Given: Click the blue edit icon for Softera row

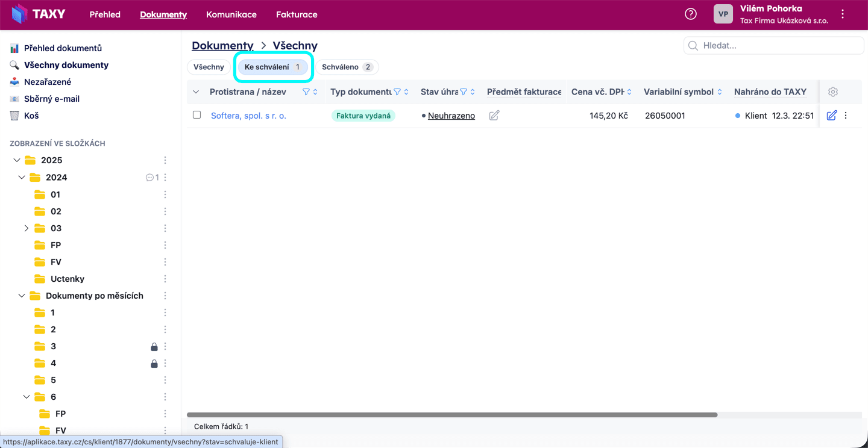Looking at the screenshot, I should click(832, 116).
